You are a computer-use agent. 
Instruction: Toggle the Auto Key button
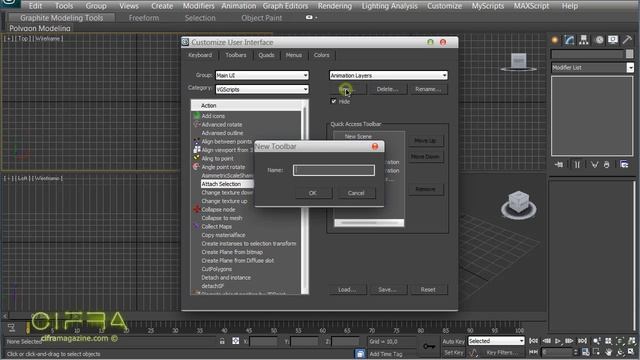(x=453, y=341)
